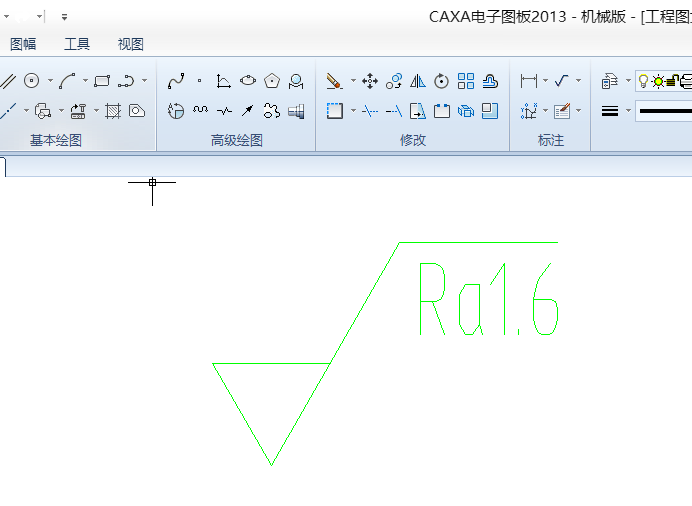Toggle the layer lock icon

672,81
